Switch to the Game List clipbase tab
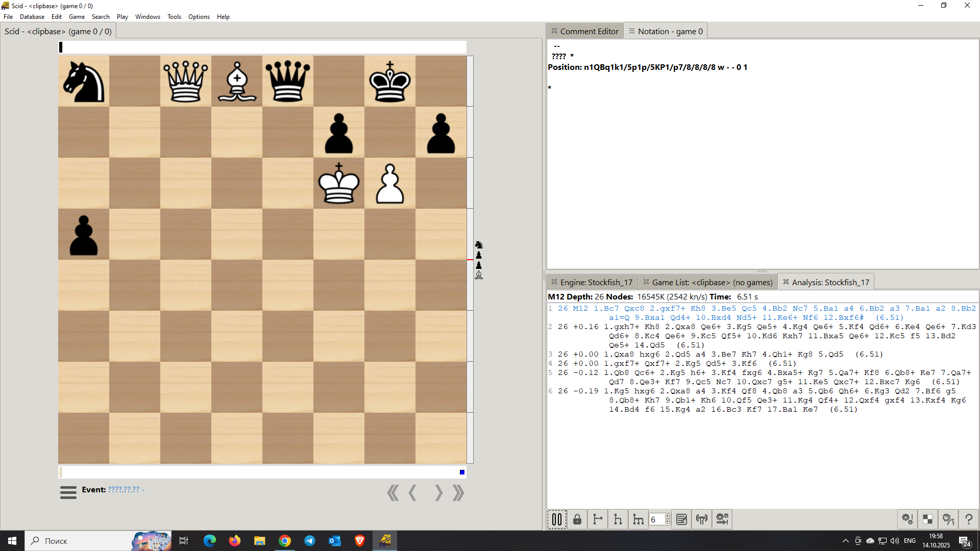Screen dimensions: 980x551 [712, 282]
